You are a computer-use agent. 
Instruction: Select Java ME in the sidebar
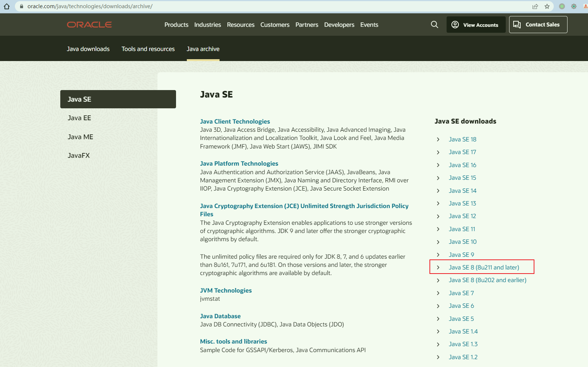(80, 137)
